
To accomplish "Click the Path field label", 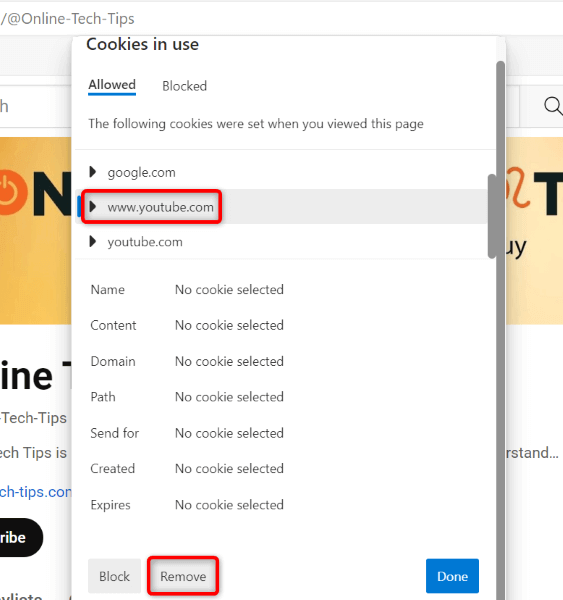I will [103, 397].
